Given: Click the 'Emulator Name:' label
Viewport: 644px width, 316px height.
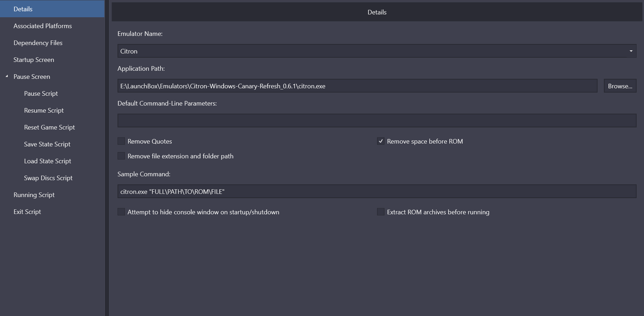Looking at the screenshot, I should (140, 34).
